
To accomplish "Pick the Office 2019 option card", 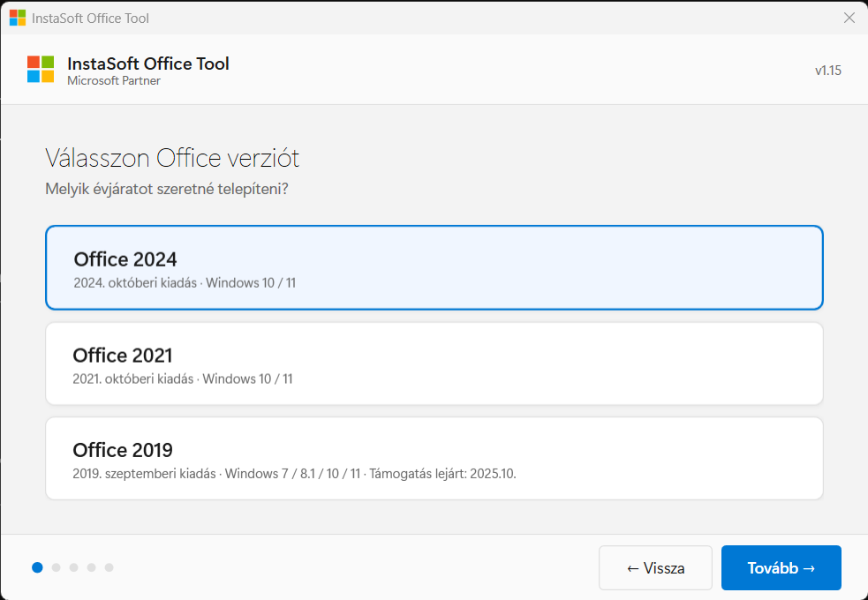I will [x=434, y=459].
